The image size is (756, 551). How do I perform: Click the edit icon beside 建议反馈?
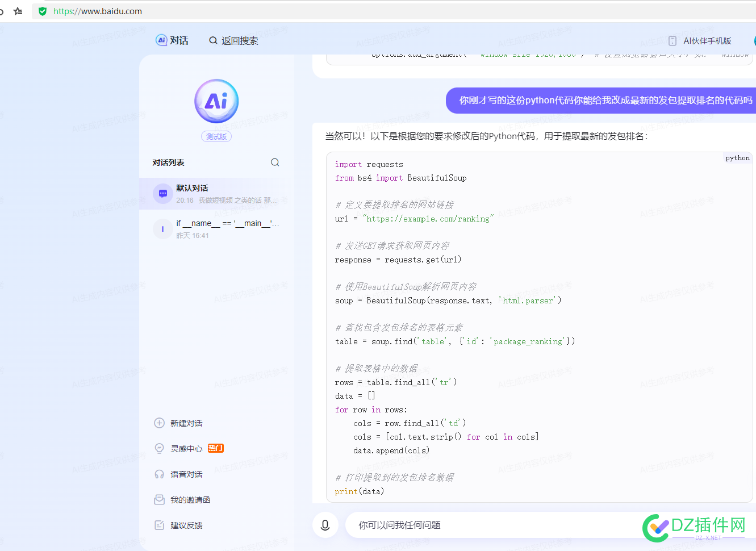159,525
